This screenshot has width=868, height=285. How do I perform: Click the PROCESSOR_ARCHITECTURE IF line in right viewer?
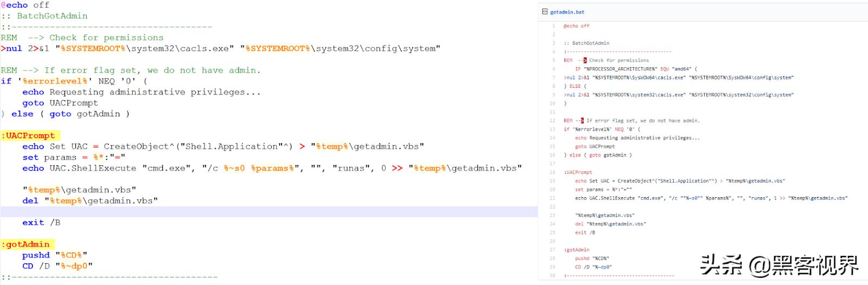tap(636, 69)
